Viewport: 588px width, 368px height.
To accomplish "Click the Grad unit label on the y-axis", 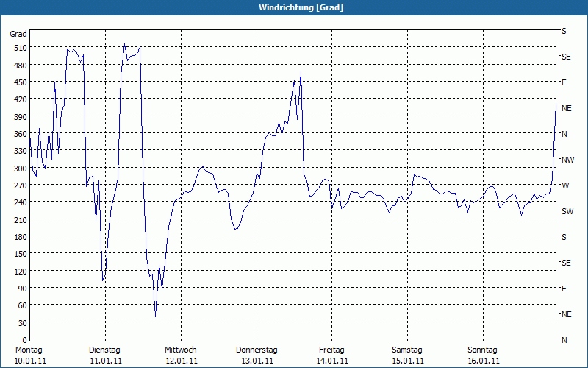I will (x=18, y=34).
